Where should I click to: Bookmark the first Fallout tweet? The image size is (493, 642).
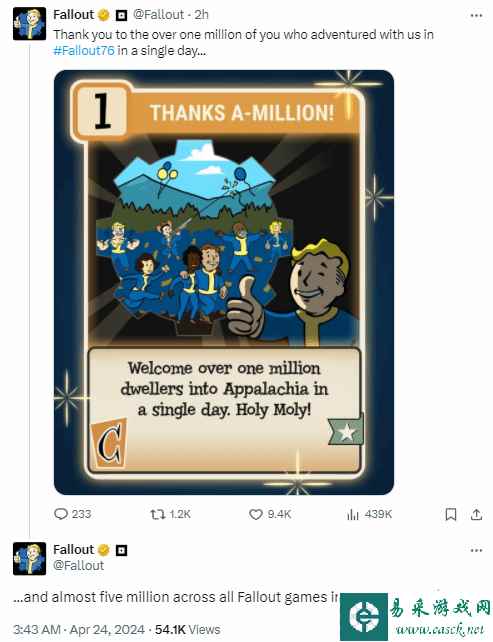point(451,514)
